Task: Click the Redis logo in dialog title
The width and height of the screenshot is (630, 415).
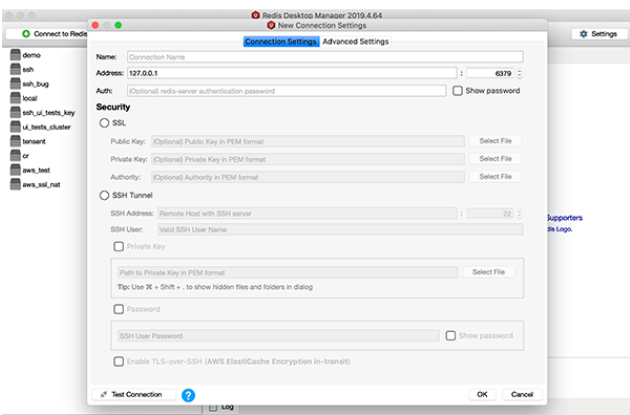Action: (271, 25)
